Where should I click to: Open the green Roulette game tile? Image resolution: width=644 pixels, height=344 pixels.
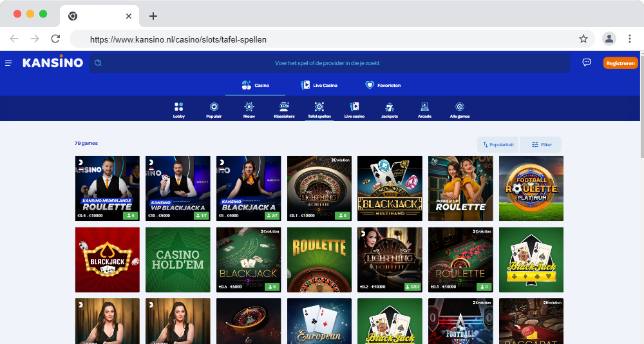pyautogui.click(x=319, y=260)
